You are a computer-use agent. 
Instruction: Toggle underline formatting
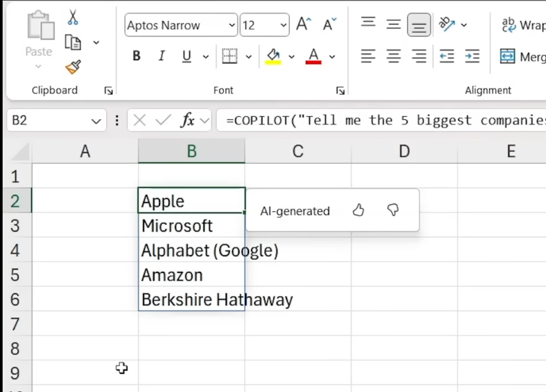point(187,56)
